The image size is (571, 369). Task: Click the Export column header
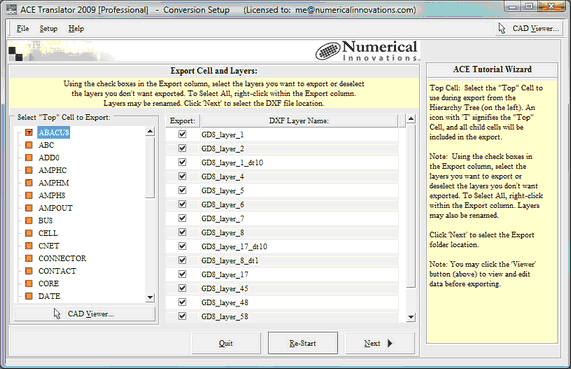click(x=182, y=121)
